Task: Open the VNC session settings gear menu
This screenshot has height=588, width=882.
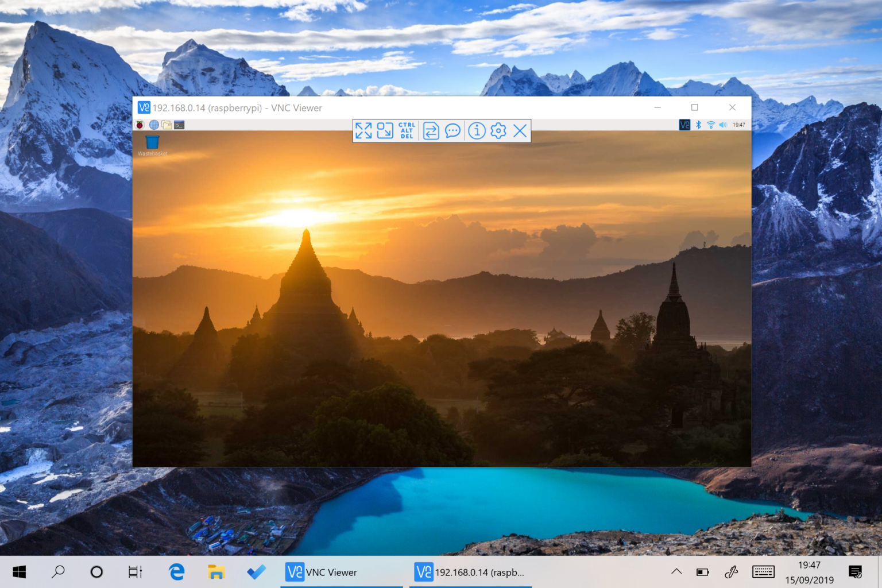Action: 498,131
